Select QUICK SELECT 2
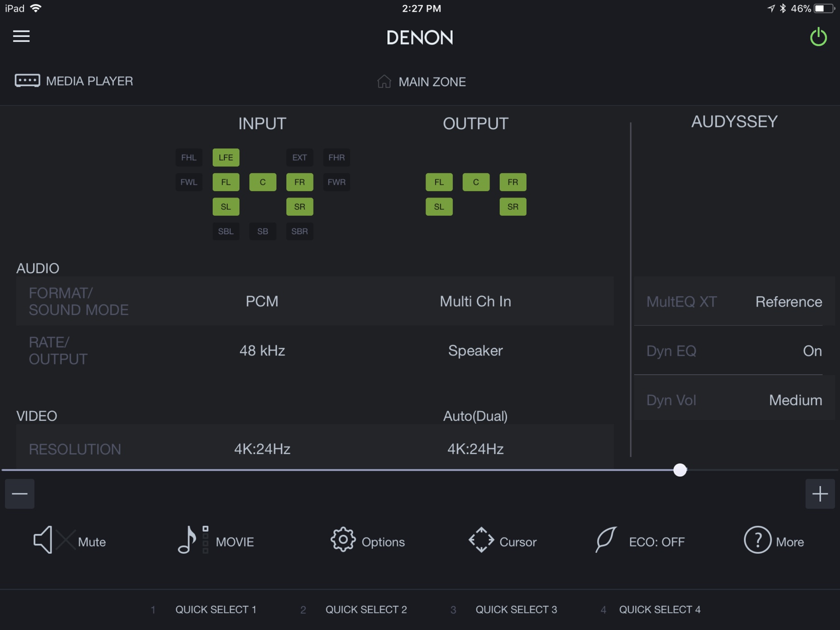This screenshot has width=840, height=630. tap(366, 609)
